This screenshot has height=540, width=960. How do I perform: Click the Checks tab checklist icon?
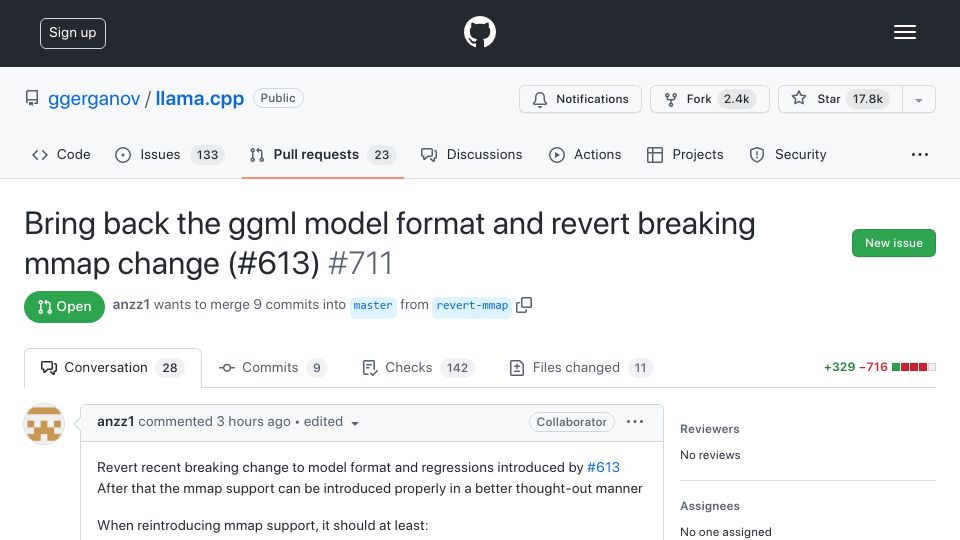370,368
